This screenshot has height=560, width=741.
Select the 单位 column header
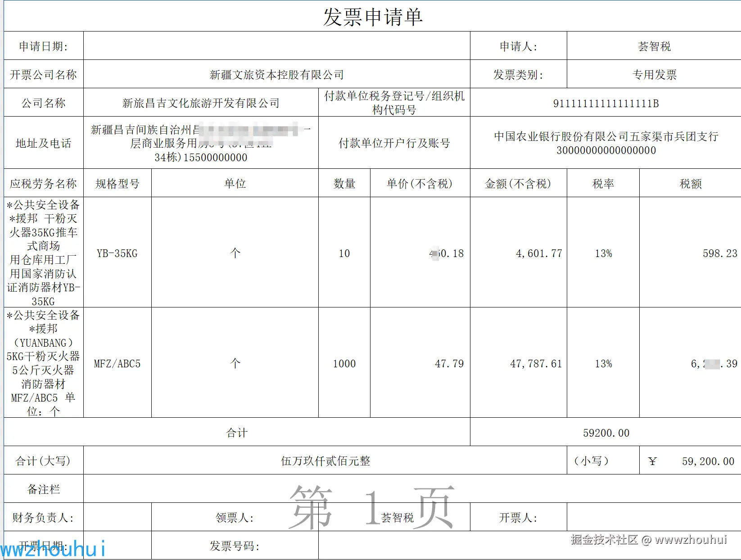(235, 183)
